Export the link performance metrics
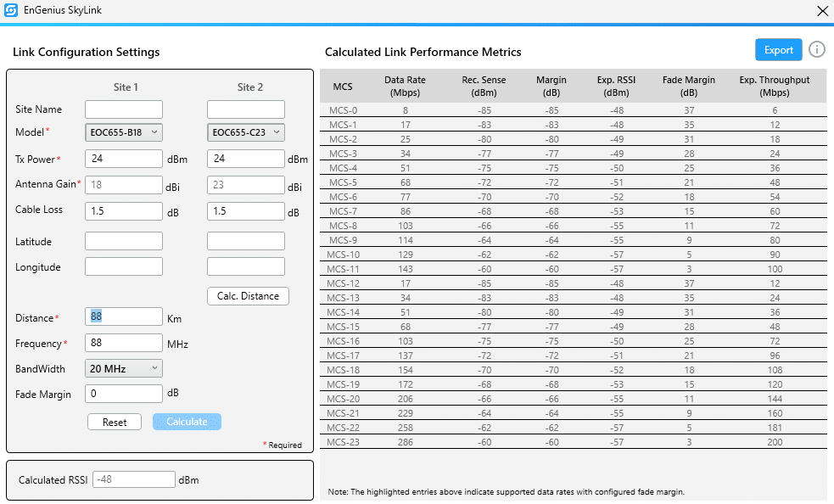 pyautogui.click(x=778, y=50)
